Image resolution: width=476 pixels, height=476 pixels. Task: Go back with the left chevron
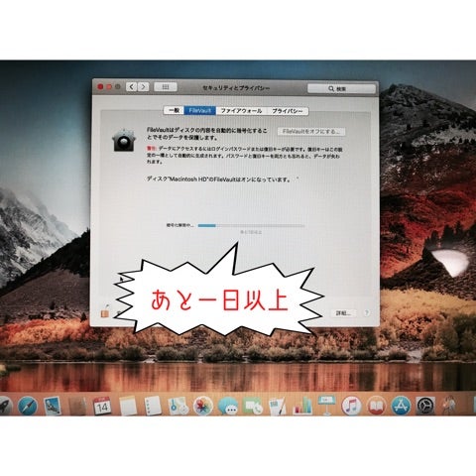coord(132,87)
